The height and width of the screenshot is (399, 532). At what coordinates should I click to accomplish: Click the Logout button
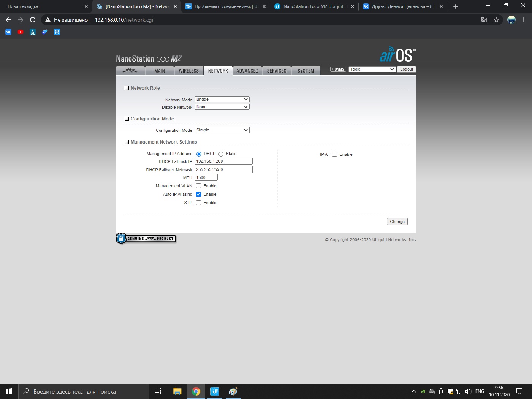coord(407,69)
